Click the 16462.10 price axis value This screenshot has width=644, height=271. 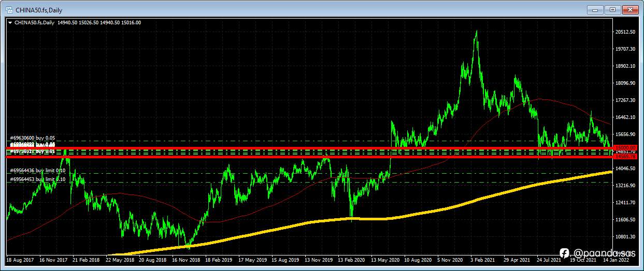(625, 117)
